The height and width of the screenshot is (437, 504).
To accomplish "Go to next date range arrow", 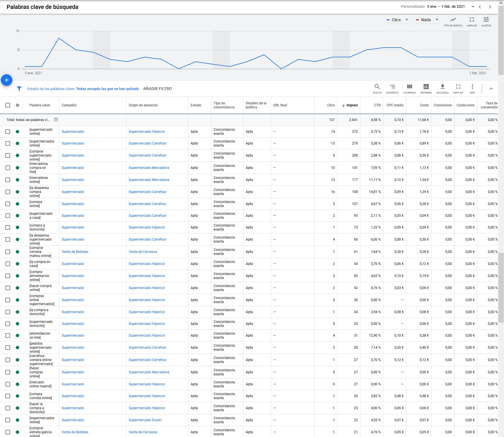I will 490,7.
